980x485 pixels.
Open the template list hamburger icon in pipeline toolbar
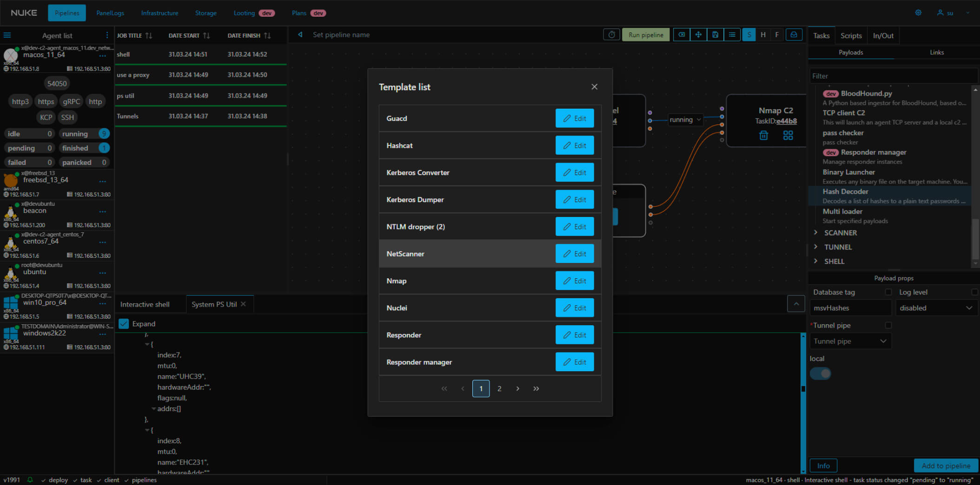click(x=732, y=35)
